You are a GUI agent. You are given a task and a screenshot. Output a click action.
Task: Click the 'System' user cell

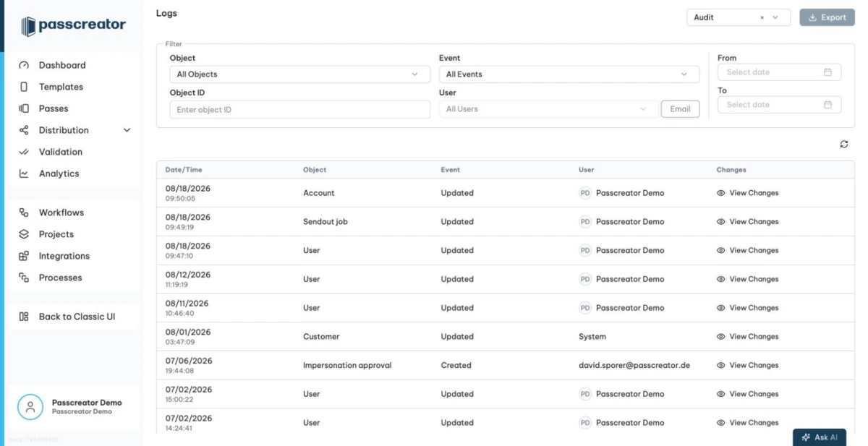tap(592, 337)
